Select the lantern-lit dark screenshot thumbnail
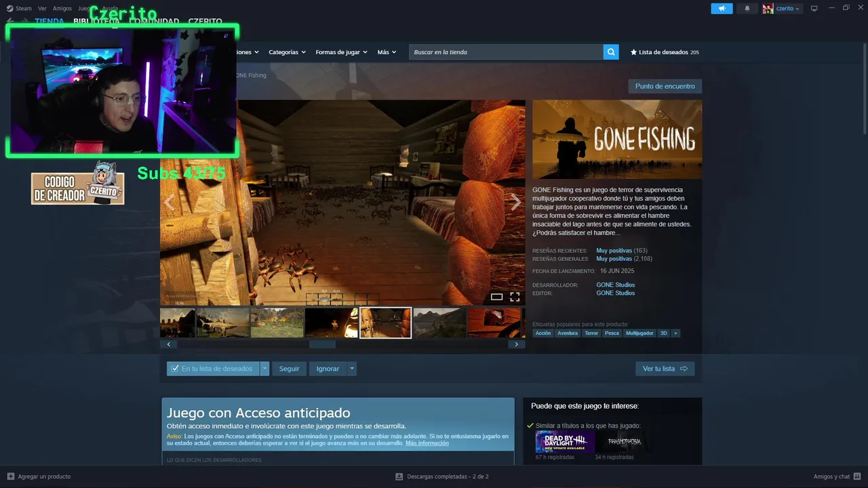 [331, 323]
